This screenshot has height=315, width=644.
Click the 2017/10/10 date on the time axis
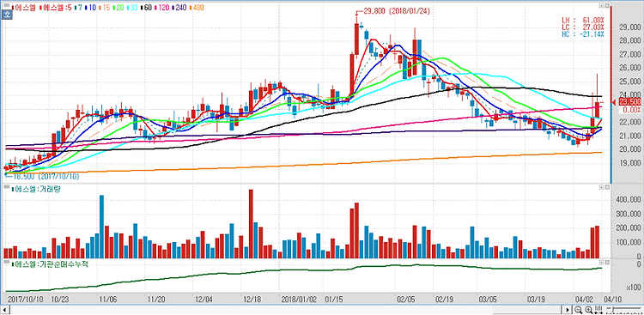(26, 299)
